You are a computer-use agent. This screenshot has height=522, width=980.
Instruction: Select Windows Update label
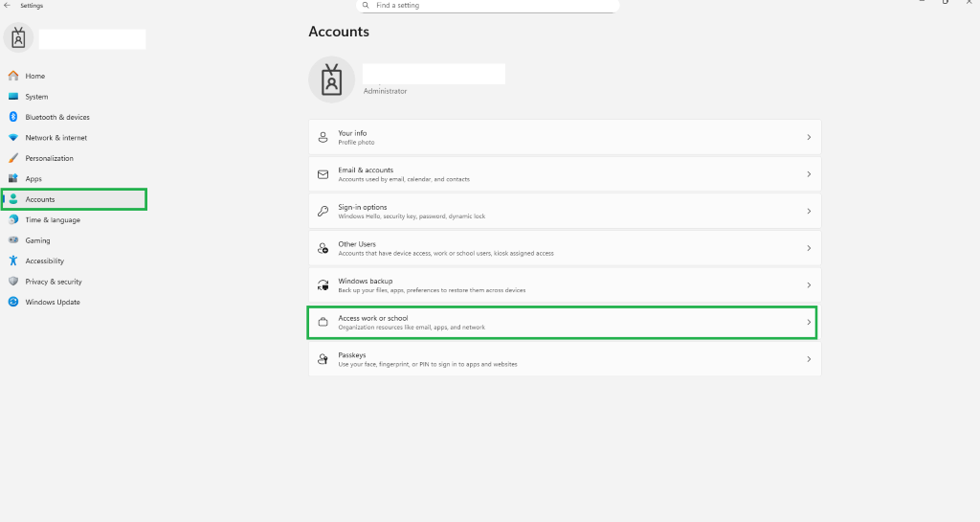tap(53, 302)
